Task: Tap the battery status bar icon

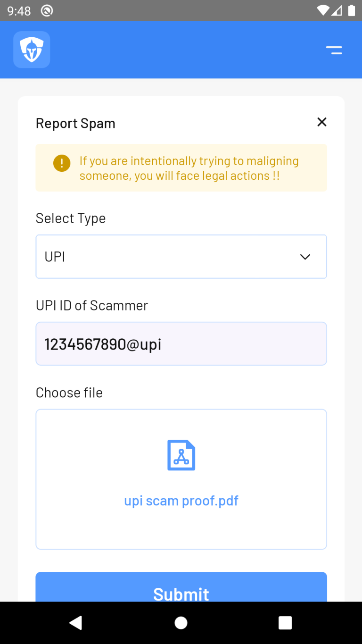Action: (x=351, y=10)
